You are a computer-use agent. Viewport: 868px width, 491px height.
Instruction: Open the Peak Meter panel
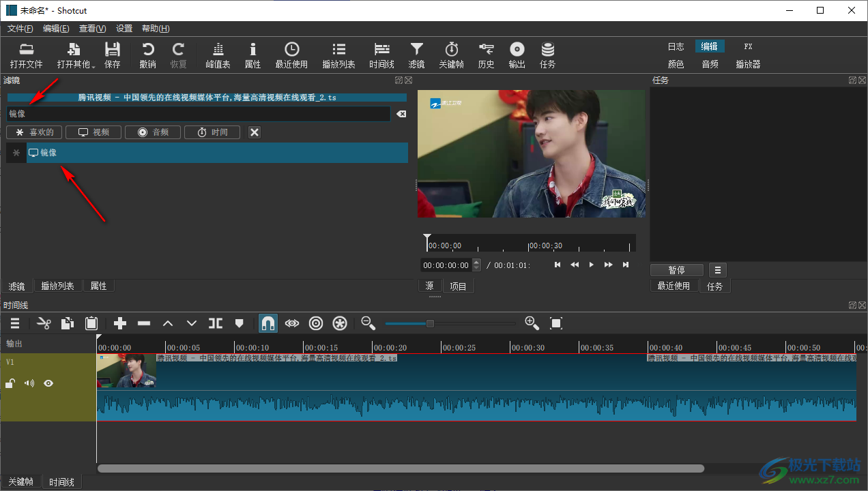pyautogui.click(x=218, y=55)
